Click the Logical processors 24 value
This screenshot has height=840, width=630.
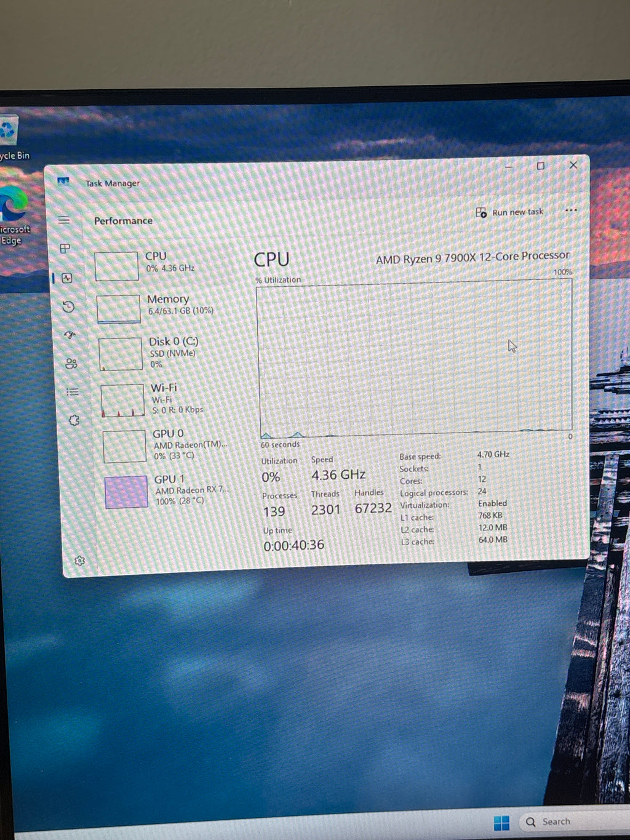[482, 491]
